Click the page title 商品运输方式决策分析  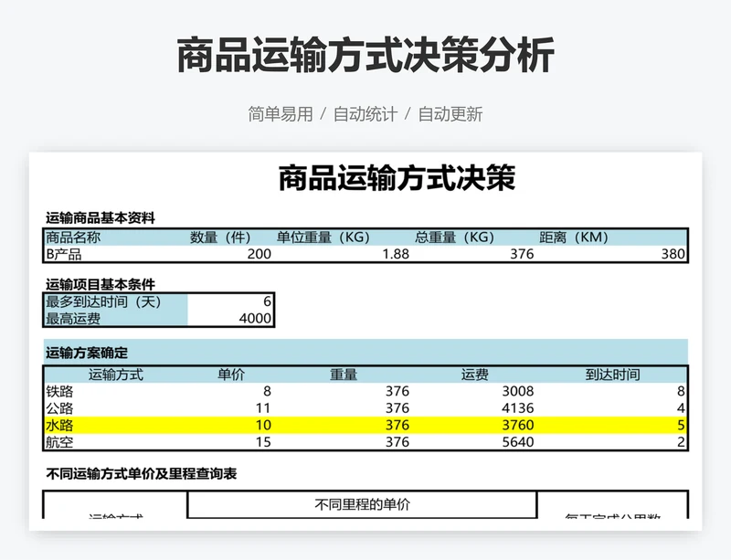[365, 55]
